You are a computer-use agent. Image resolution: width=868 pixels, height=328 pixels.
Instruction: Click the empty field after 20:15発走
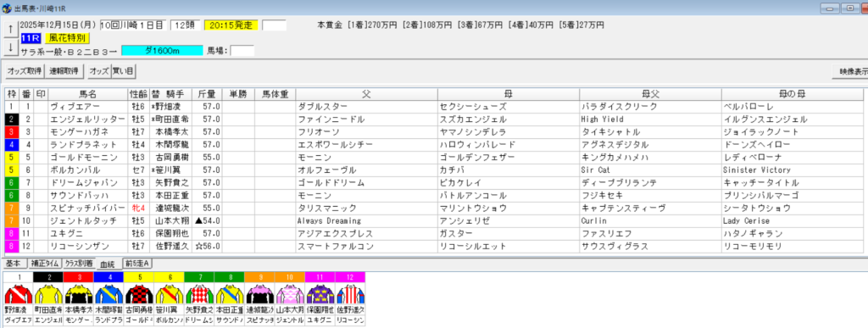[x=274, y=25]
